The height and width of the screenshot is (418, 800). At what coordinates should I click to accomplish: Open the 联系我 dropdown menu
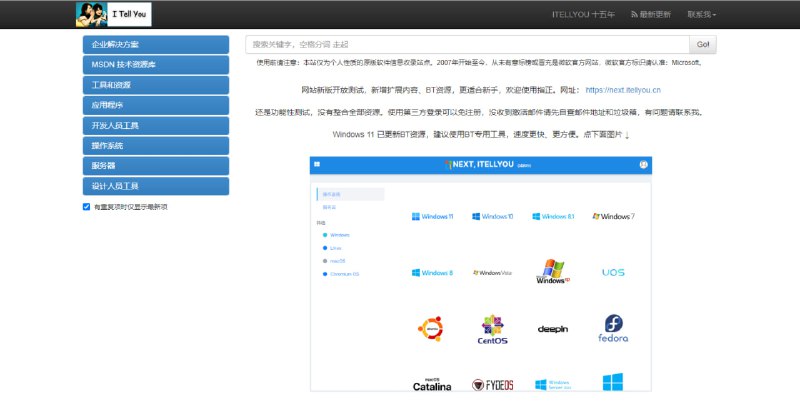tap(701, 15)
